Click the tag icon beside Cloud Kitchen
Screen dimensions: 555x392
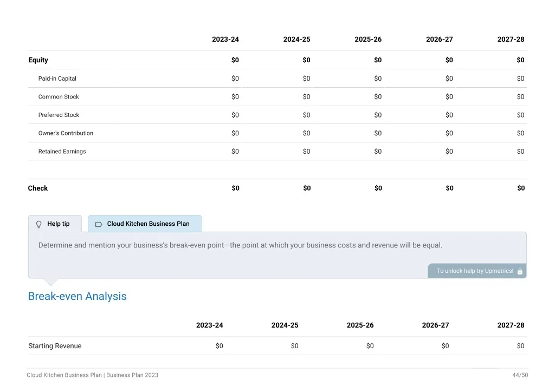[99, 224]
